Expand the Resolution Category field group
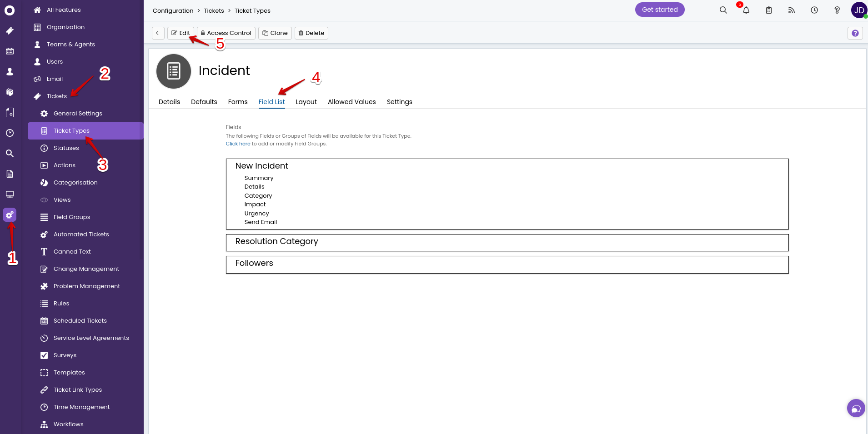This screenshot has height=434, width=868. point(276,242)
